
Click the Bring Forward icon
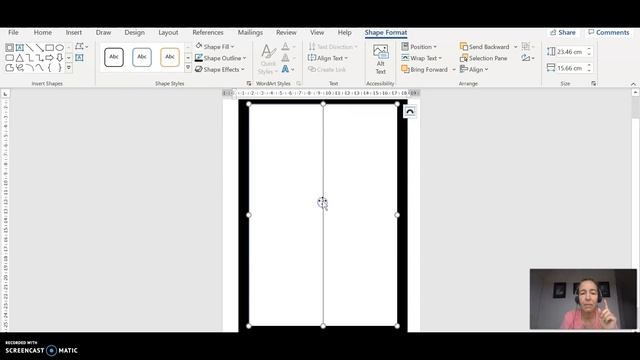click(x=405, y=69)
